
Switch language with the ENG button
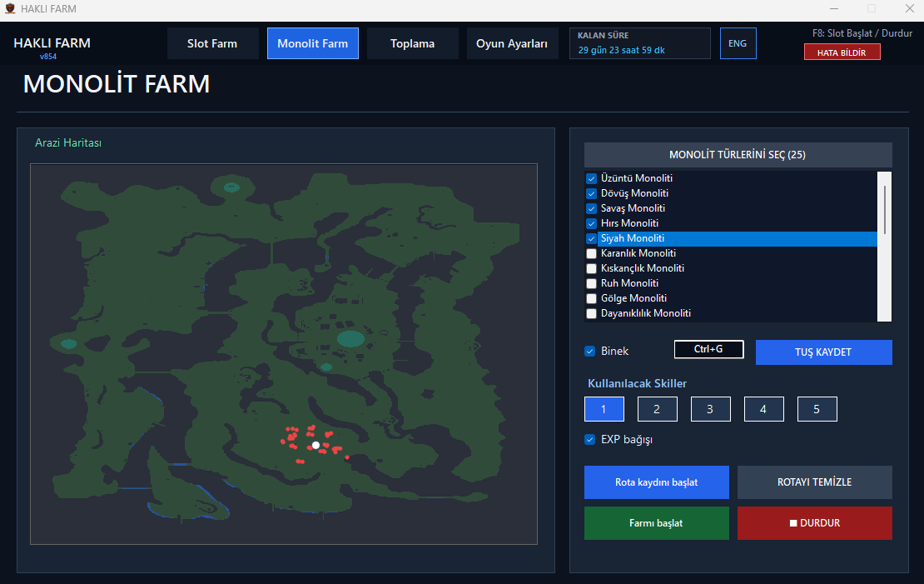(738, 43)
